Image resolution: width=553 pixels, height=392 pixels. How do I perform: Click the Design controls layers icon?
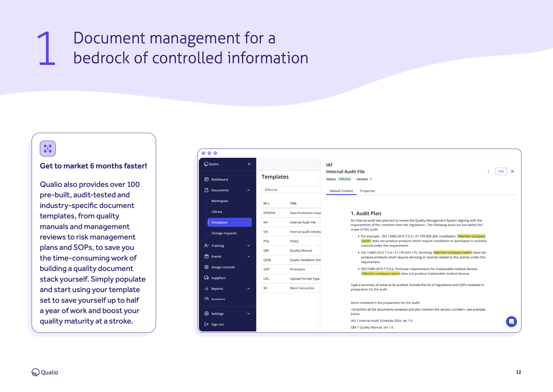[206, 267]
